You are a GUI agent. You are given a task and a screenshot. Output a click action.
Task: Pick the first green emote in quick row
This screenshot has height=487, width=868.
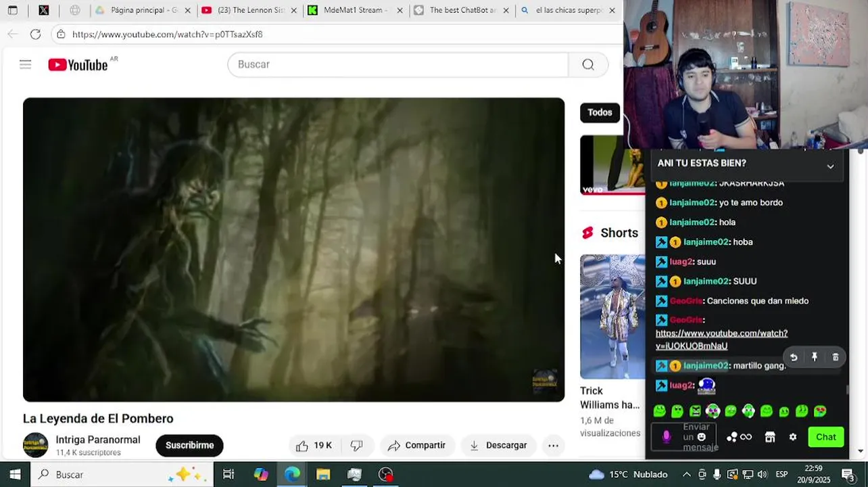point(660,411)
